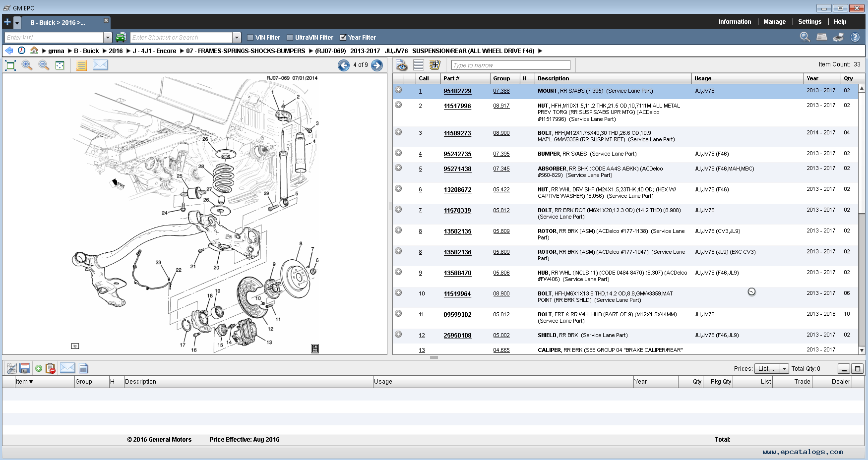Screen dimensions: 868x460
Task: Go to the next illustration arrow
Action: pyautogui.click(x=377, y=65)
